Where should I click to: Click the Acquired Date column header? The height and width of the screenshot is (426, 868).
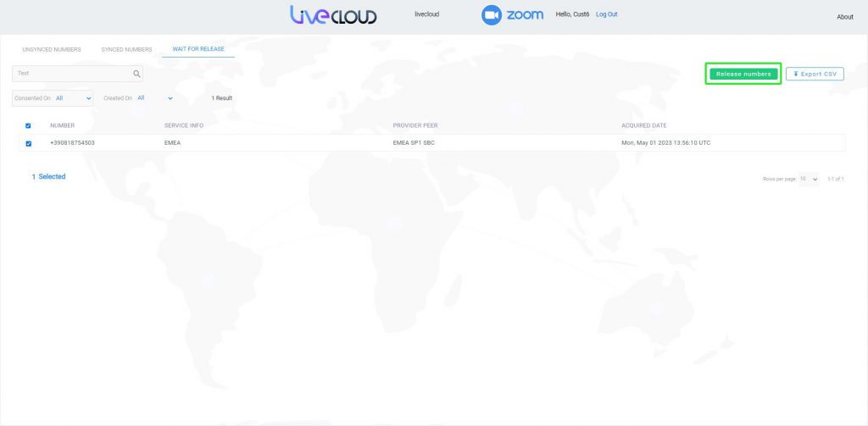pyautogui.click(x=643, y=125)
